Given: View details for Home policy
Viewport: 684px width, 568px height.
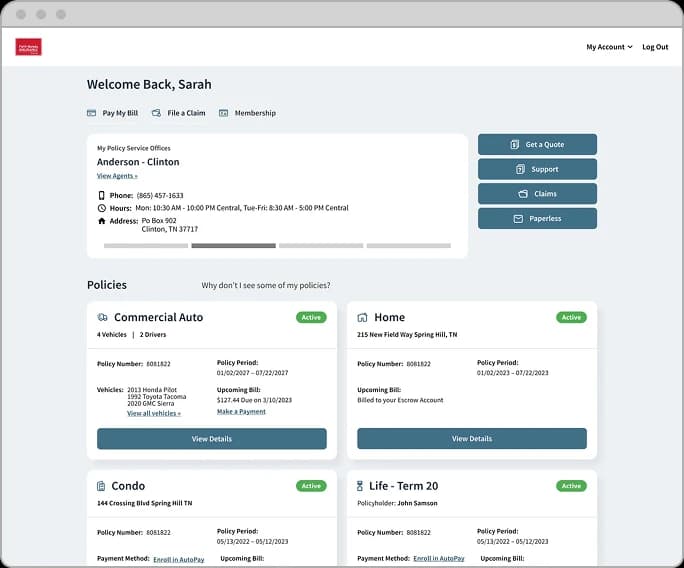Looking at the screenshot, I should tap(472, 438).
